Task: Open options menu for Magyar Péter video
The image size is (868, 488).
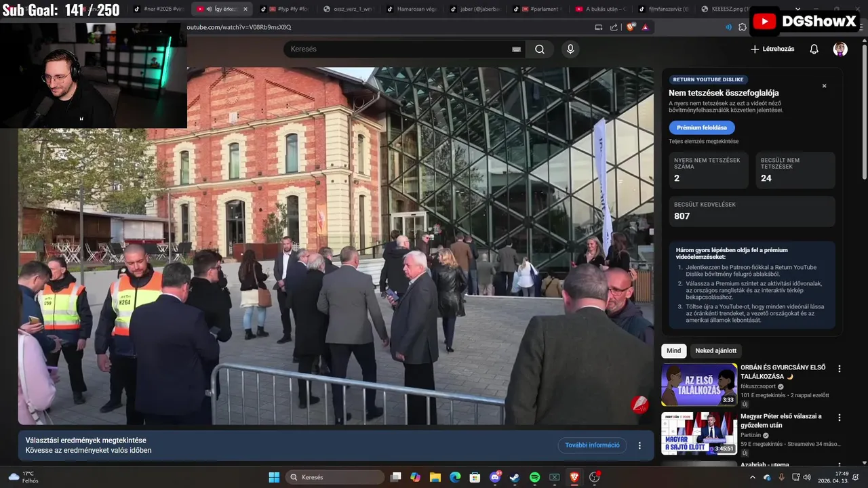Action: coord(840,418)
